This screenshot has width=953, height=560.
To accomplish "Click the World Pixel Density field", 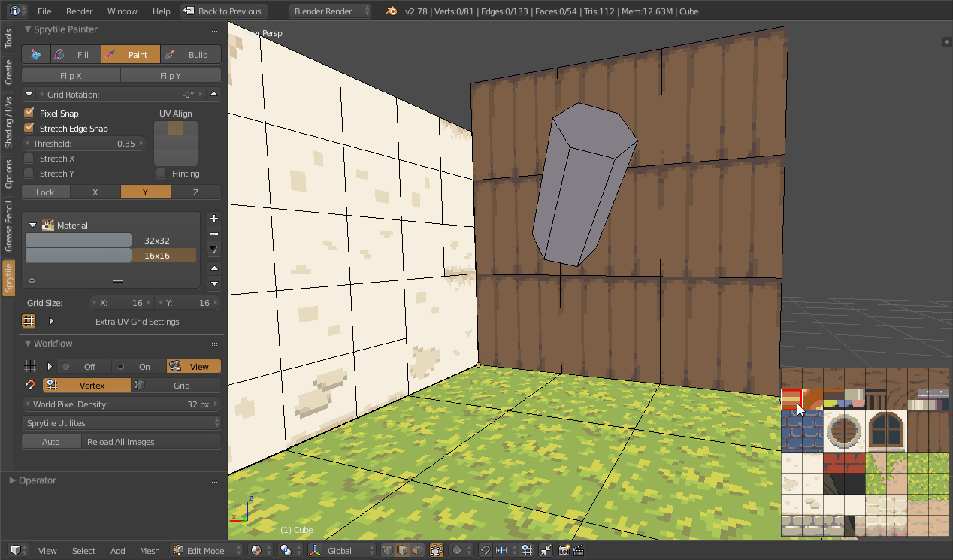I will [x=122, y=404].
